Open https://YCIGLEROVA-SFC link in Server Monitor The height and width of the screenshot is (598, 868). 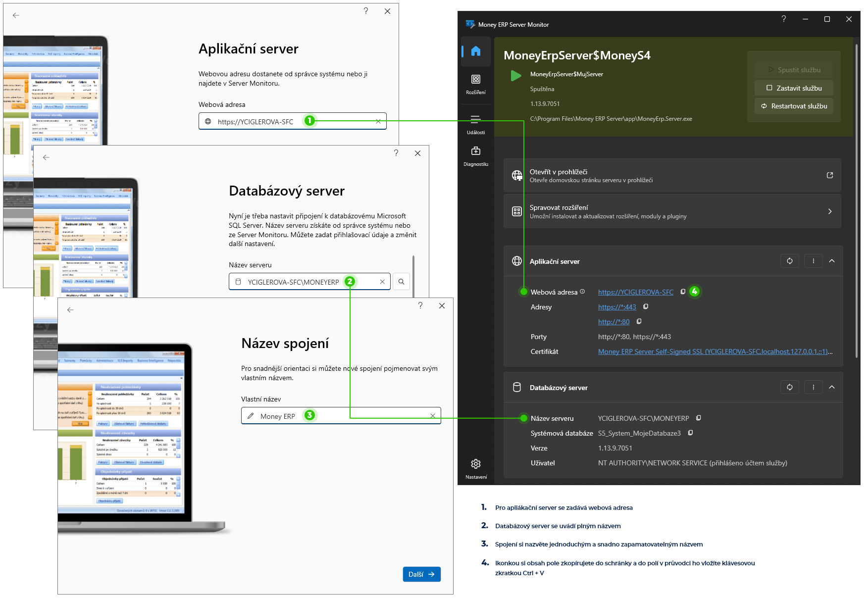pyautogui.click(x=635, y=292)
